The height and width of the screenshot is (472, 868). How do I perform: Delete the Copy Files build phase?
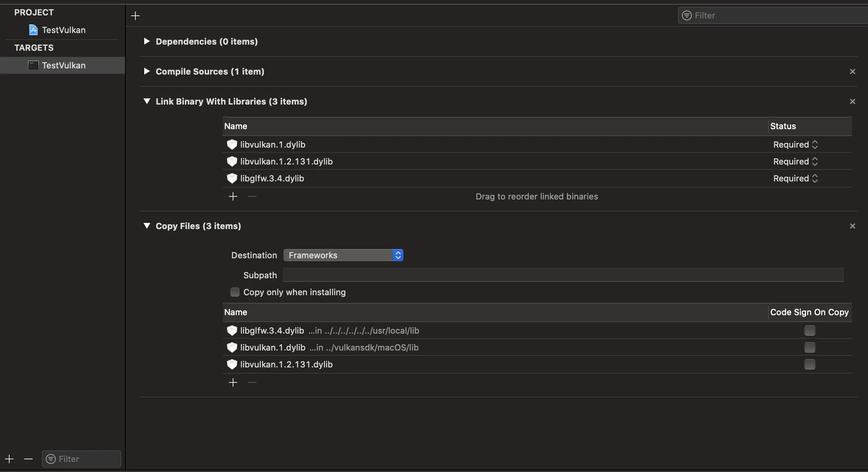coord(852,226)
